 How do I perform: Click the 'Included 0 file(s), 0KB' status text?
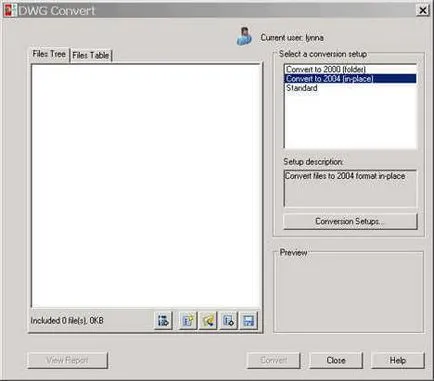pos(67,321)
